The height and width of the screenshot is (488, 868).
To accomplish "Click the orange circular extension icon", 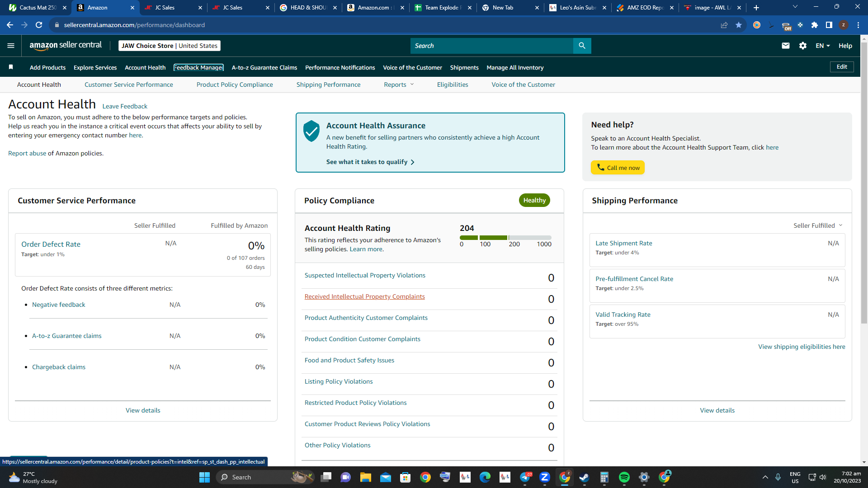I will click(x=757, y=25).
